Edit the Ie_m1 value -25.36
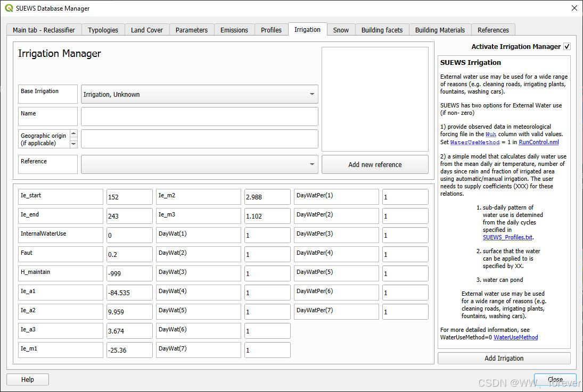The image size is (583, 392). coord(129,350)
